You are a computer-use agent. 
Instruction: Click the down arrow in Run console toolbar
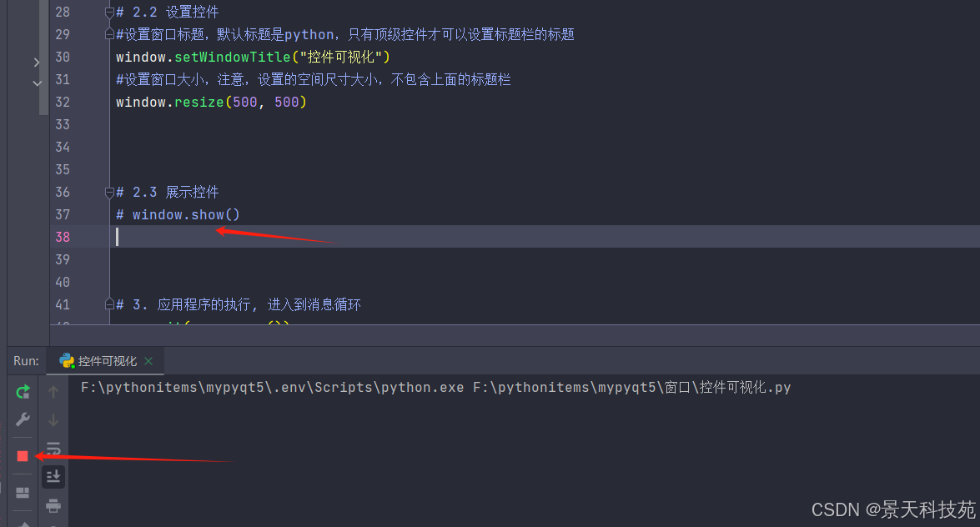[53, 419]
